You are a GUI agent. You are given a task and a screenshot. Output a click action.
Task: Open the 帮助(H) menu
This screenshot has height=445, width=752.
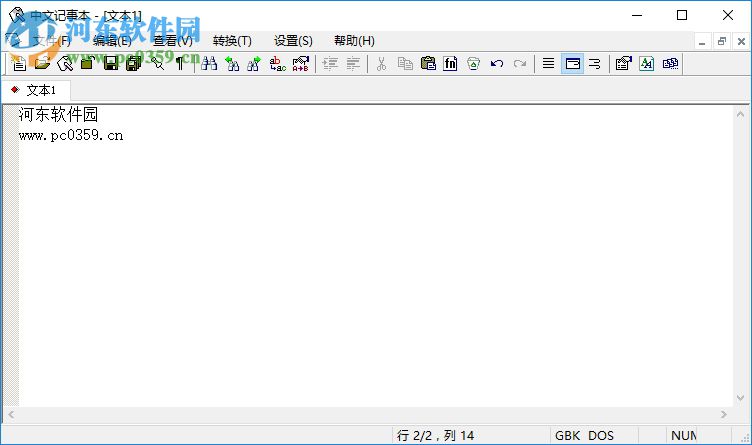pyautogui.click(x=354, y=41)
